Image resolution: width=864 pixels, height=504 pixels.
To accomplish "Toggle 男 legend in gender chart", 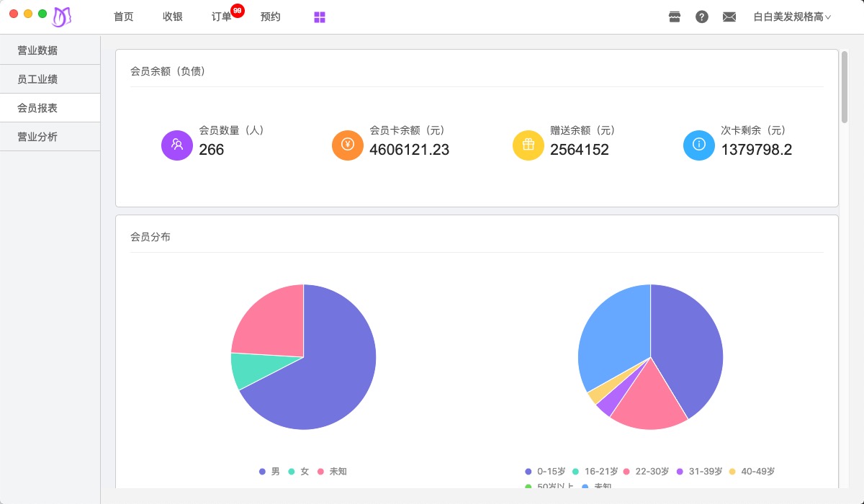I will pyautogui.click(x=270, y=472).
